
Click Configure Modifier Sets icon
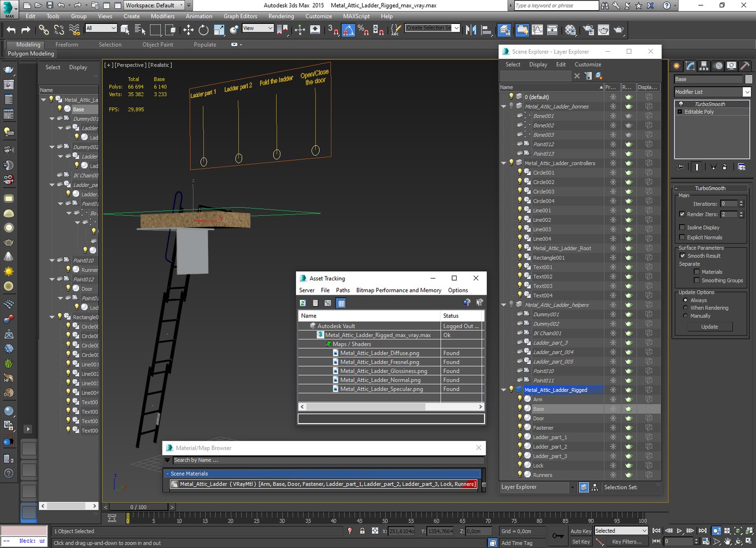tap(742, 166)
